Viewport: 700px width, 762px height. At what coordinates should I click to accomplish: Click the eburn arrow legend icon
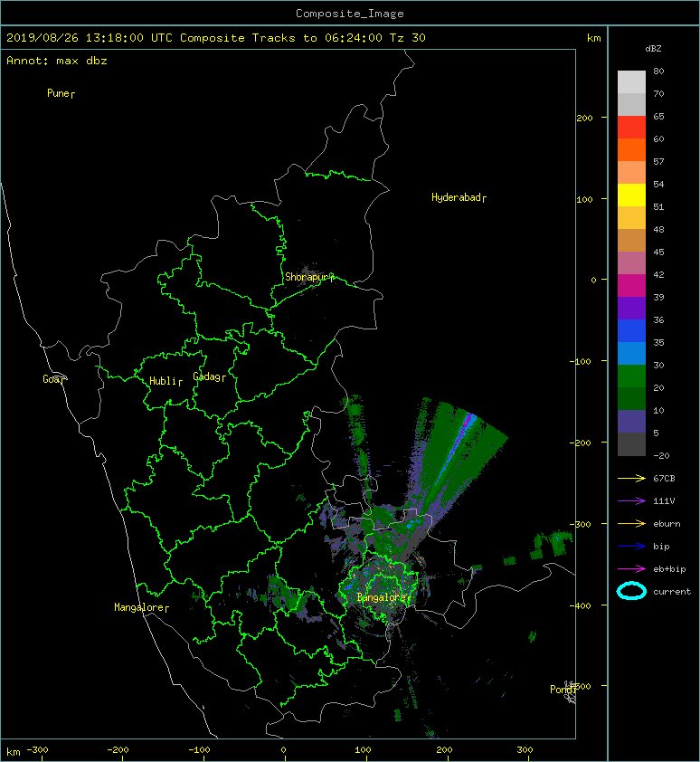click(x=631, y=524)
